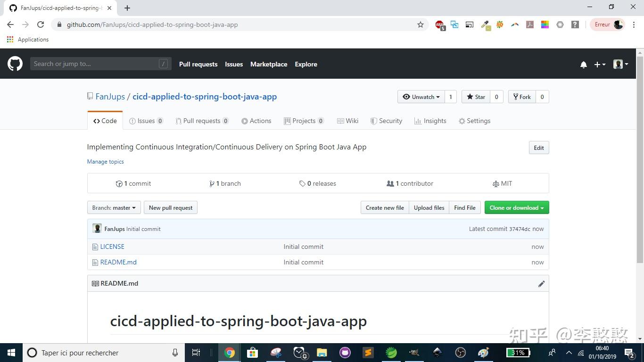Open GIMP from the taskbar
Viewport: 644px width, 362px height.
click(x=413, y=353)
